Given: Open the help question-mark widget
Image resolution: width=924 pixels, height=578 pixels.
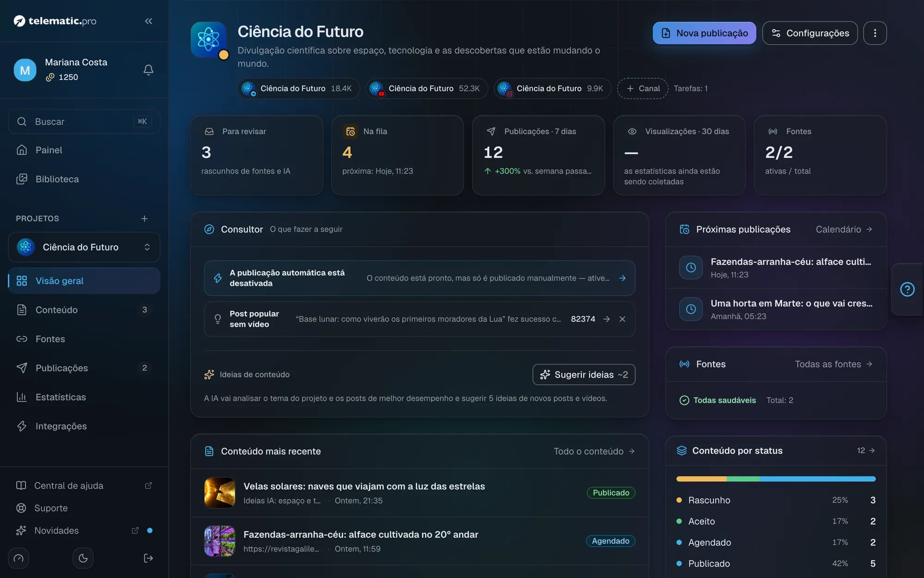Looking at the screenshot, I should click(x=907, y=289).
